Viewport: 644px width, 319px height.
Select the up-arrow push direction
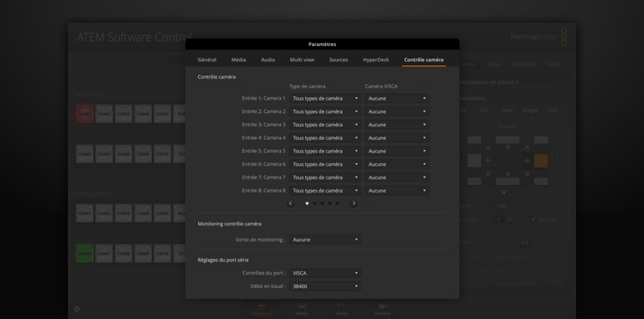point(507,147)
